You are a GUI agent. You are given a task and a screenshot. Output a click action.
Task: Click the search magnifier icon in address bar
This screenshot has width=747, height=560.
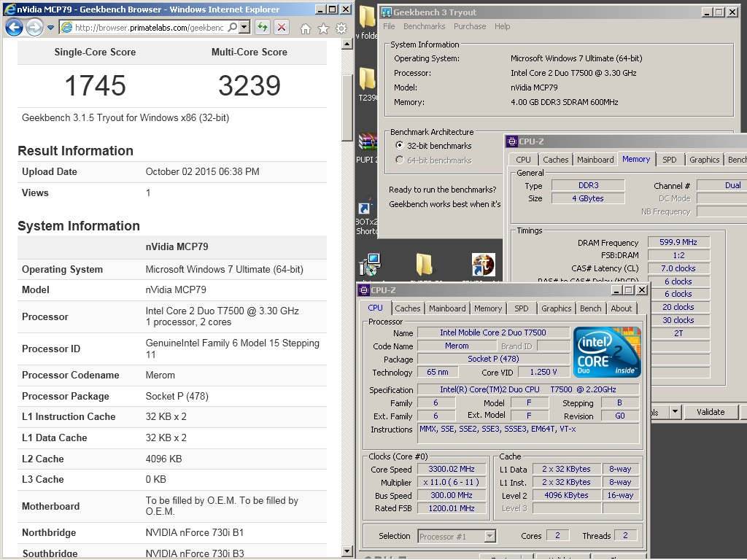[232, 27]
